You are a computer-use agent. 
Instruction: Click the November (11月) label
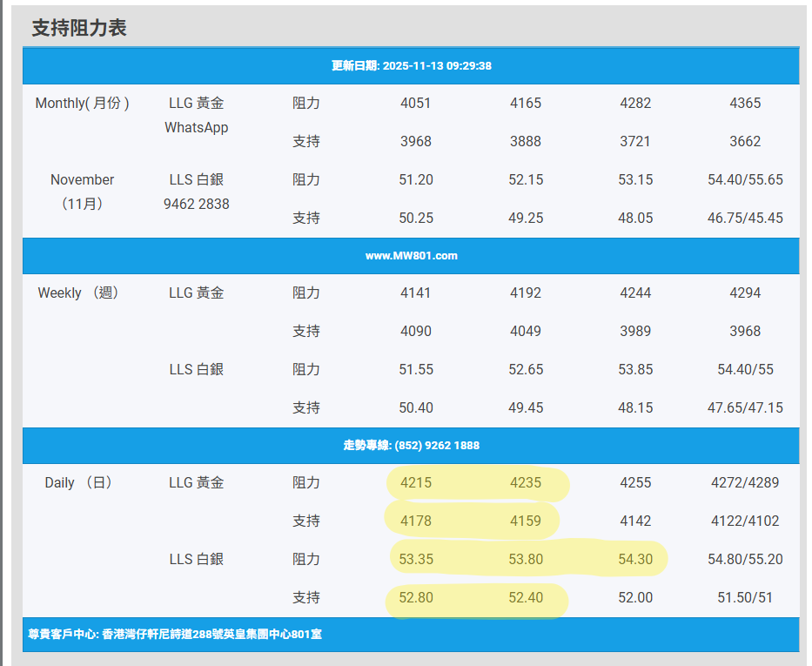pyautogui.click(x=82, y=192)
